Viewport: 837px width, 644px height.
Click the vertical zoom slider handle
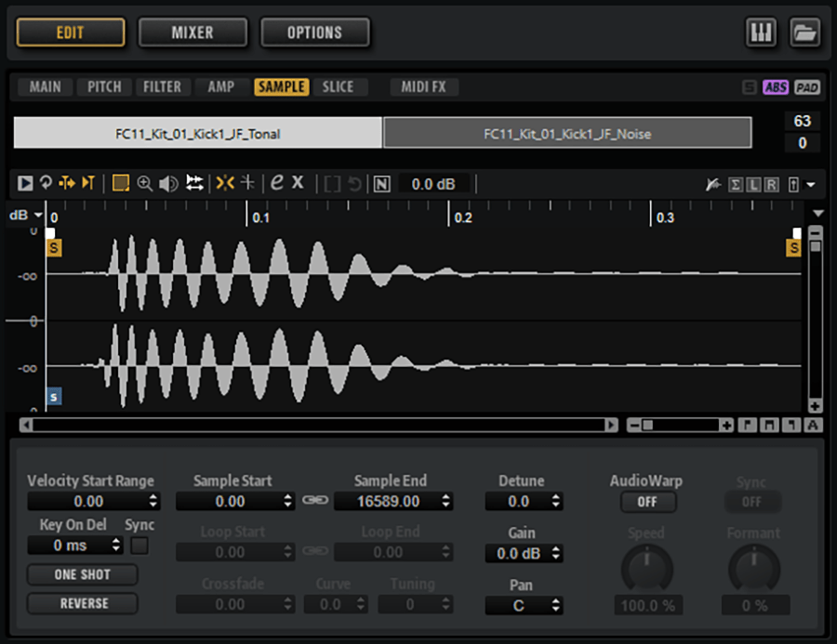[815, 246]
